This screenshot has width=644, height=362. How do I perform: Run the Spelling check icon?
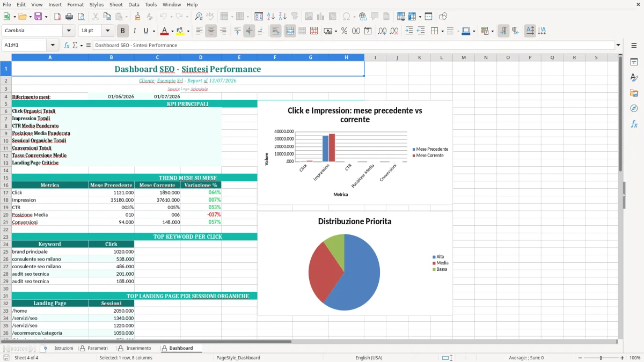click(x=210, y=17)
